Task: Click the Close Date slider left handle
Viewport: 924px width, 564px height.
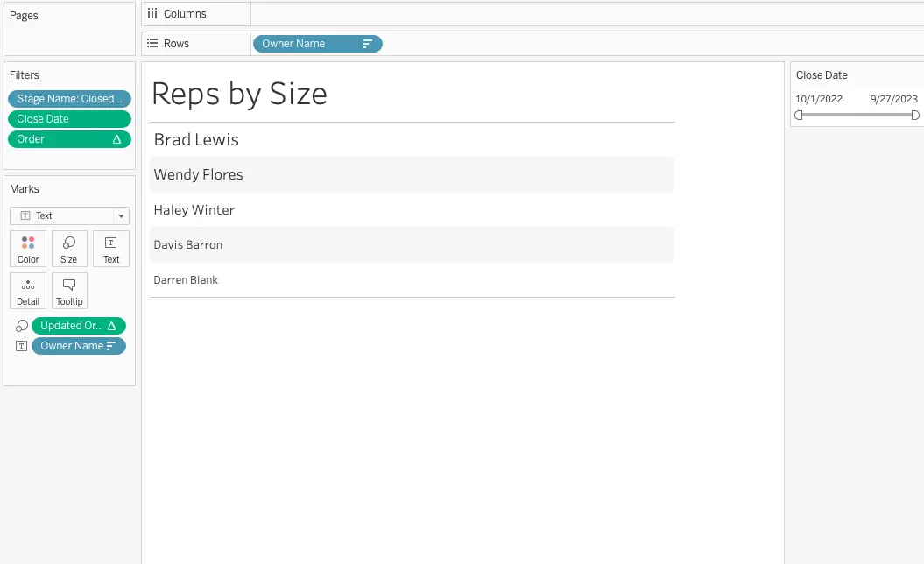Action: click(x=799, y=115)
